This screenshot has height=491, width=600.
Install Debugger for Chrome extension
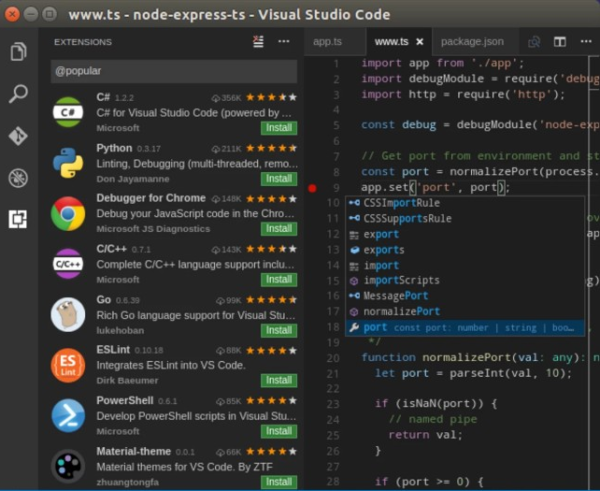[279, 228]
